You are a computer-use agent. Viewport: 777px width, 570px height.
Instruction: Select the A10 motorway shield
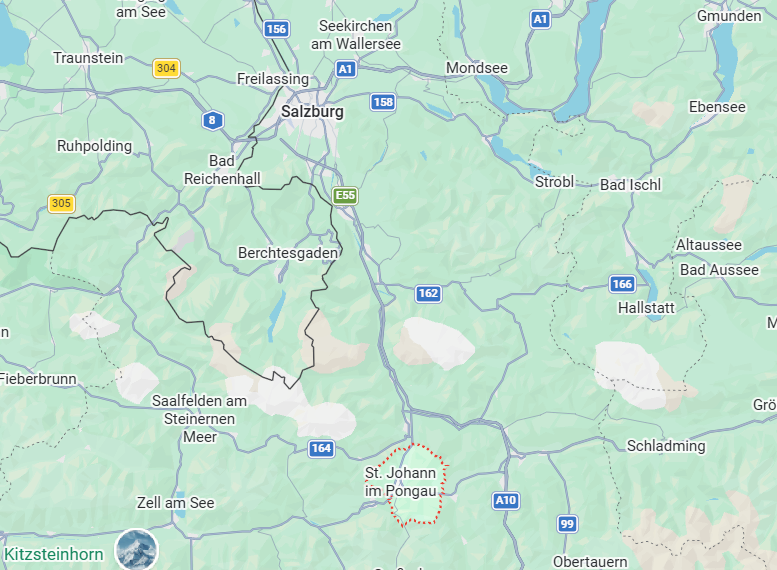coord(506,500)
